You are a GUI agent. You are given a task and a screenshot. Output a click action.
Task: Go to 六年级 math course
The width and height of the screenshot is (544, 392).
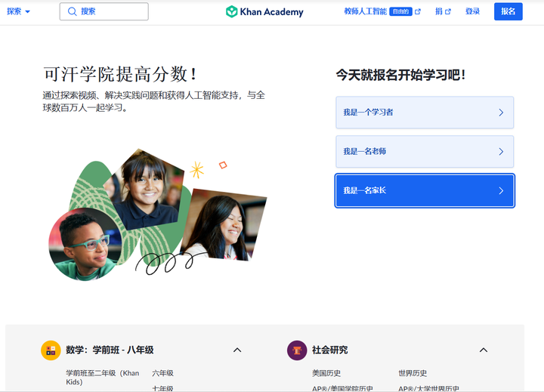click(x=162, y=373)
